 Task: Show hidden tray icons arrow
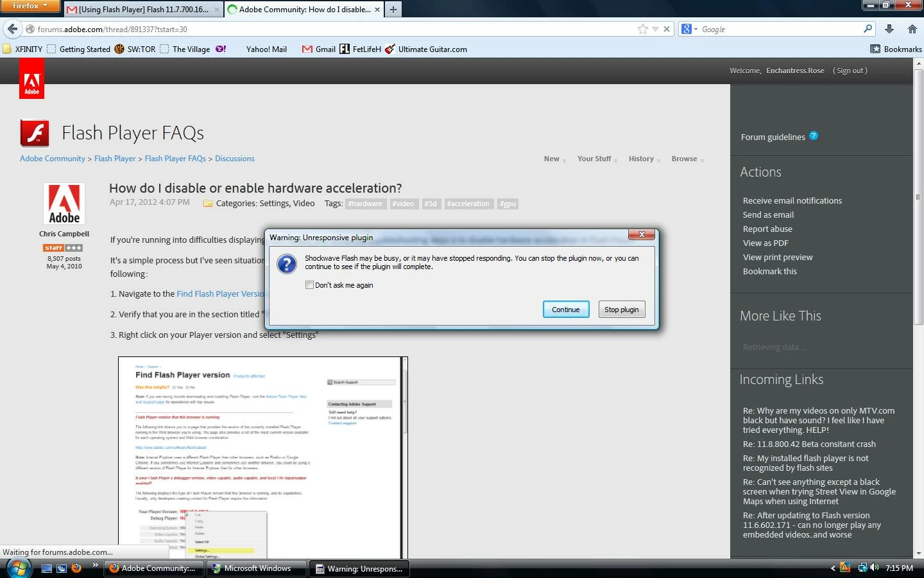[x=833, y=568]
